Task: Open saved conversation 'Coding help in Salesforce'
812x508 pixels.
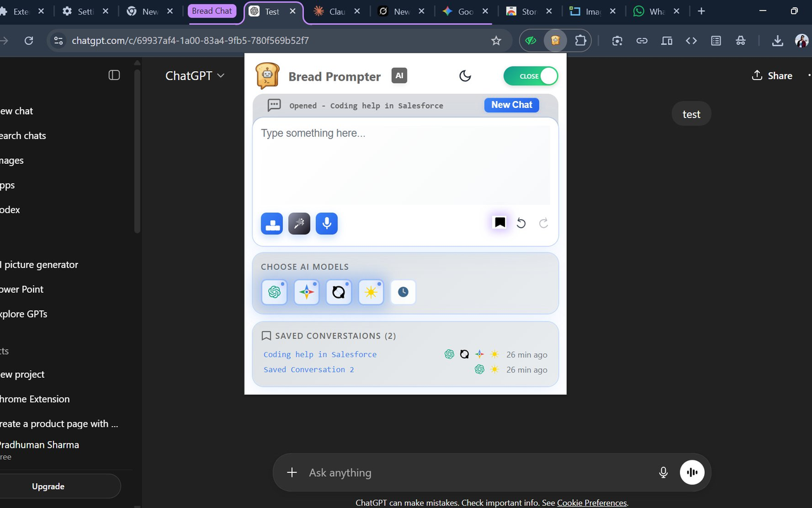Action: [x=320, y=354]
